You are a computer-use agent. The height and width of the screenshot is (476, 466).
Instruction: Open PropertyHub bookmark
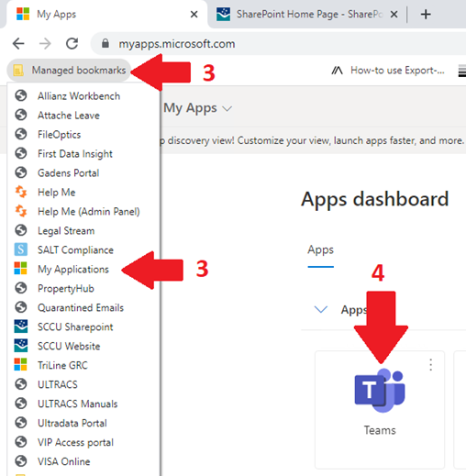point(83,289)
